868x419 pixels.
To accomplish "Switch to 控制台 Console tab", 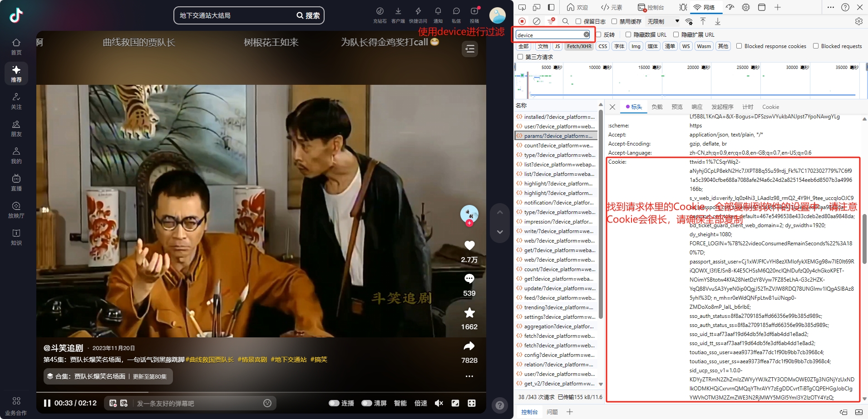I will pyautogui.click(x=651, y=7).
